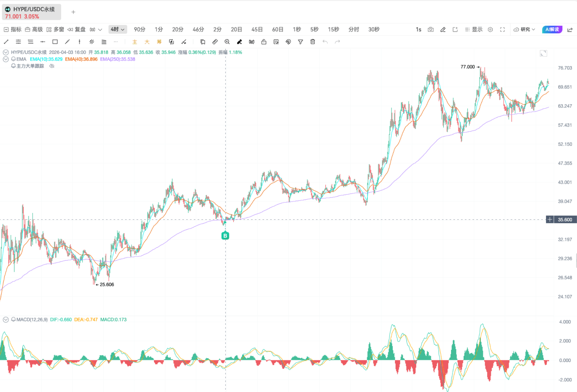
Task: Click the green B buy marker
Action: tap(225, 235)
